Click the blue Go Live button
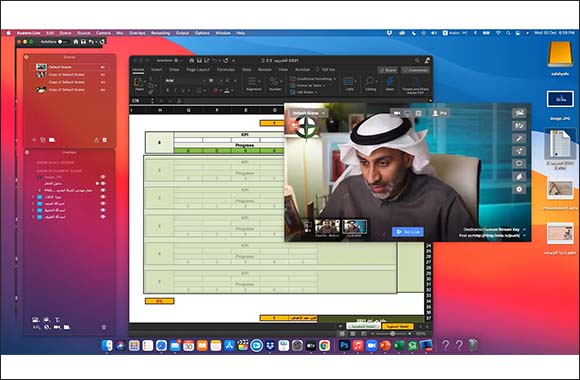Screen dimensions: 580x380 point(408,232)
